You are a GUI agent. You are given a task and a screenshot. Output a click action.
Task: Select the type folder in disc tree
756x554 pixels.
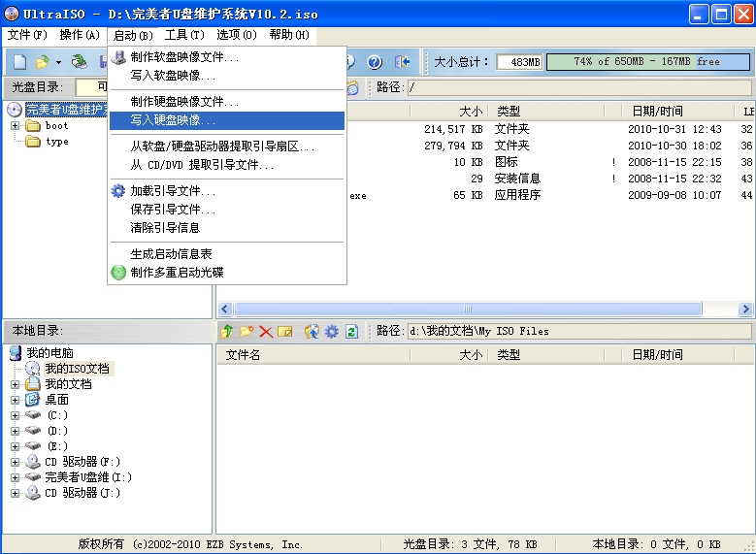point(57,142)
